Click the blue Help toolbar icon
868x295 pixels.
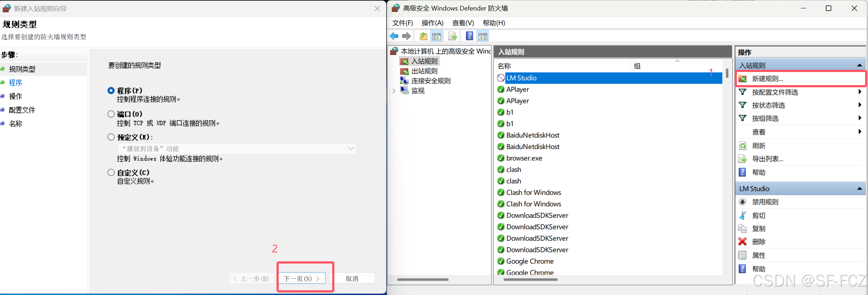pos(469,36)
